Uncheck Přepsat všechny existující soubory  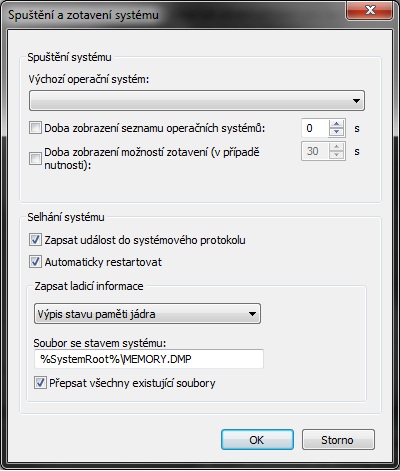coord(40,383)
